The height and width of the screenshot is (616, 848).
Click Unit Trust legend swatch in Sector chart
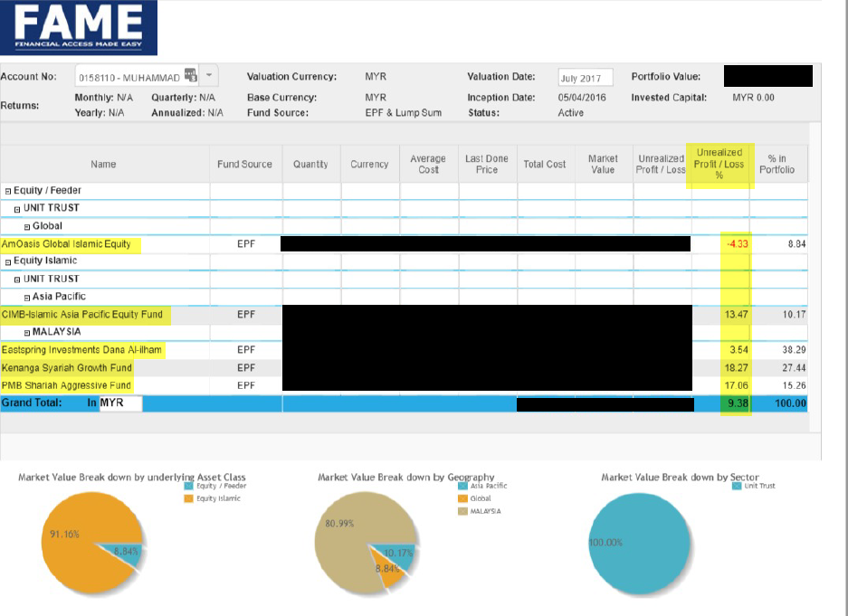point(736,486)
